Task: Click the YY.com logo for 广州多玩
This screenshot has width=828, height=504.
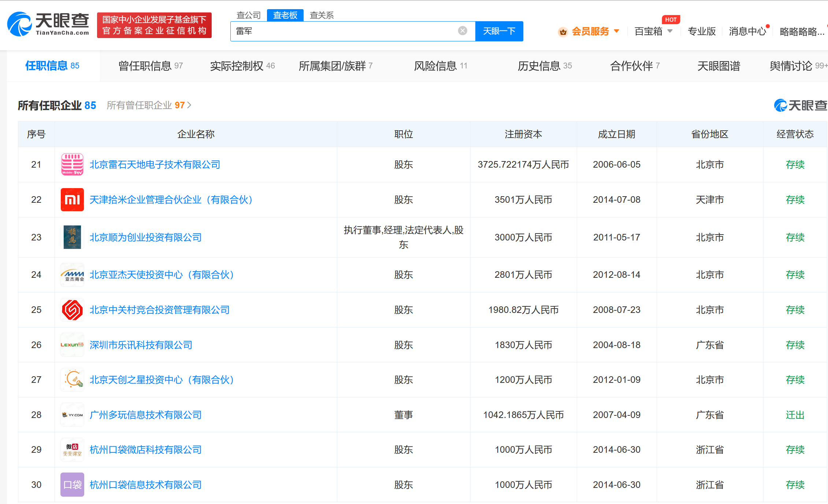Action: [x=72, y=415]
